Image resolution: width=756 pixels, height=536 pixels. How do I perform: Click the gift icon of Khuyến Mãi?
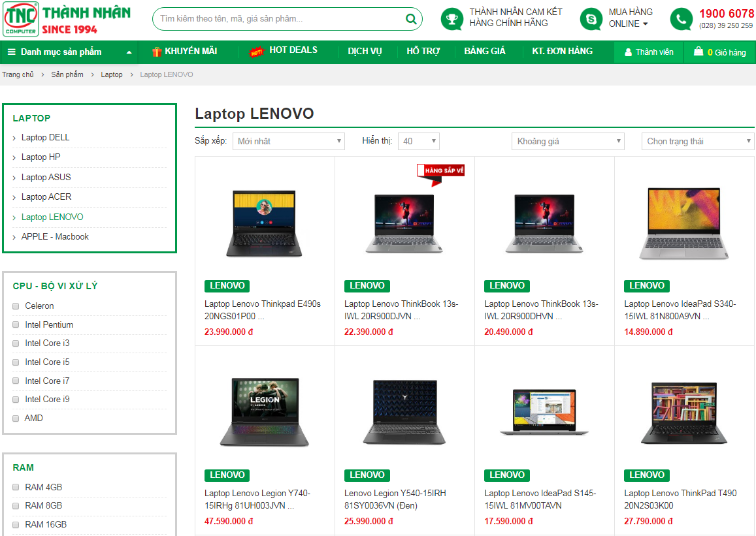click(156, 52)
